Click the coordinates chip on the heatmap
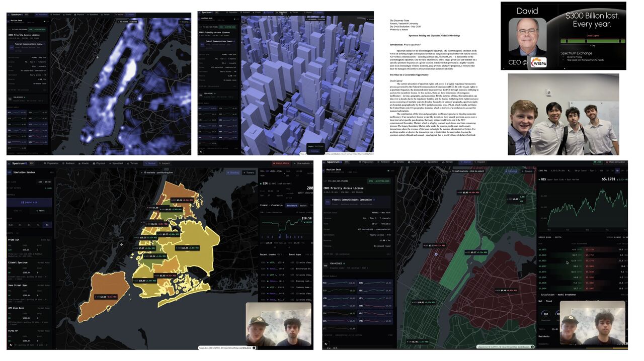The width and height of the screenshot is (644, 361). pos(128,22)
